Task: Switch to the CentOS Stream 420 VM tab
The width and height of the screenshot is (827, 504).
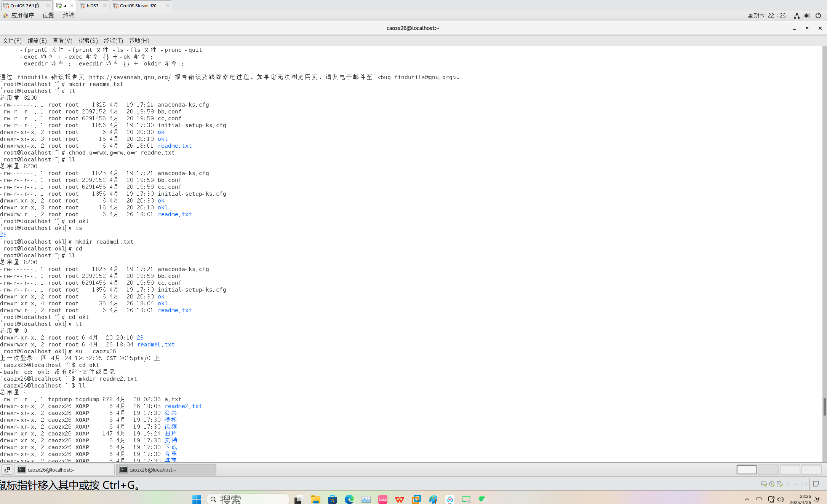Action: (x=138, y=6)
